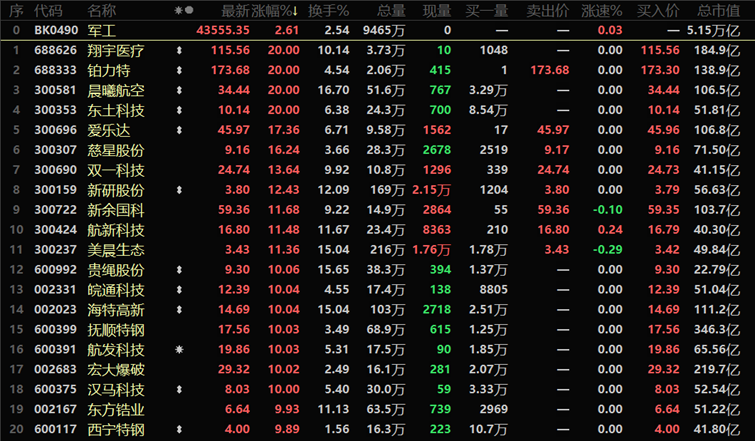The width and height of the screenshot is (755, 441).
Task: Open stock 航新科技
Action: click(x=116, y=230)
